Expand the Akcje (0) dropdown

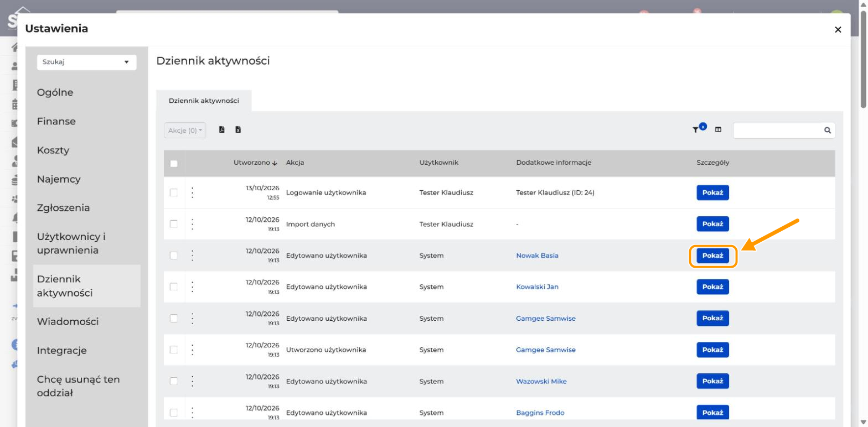(185, 131)
